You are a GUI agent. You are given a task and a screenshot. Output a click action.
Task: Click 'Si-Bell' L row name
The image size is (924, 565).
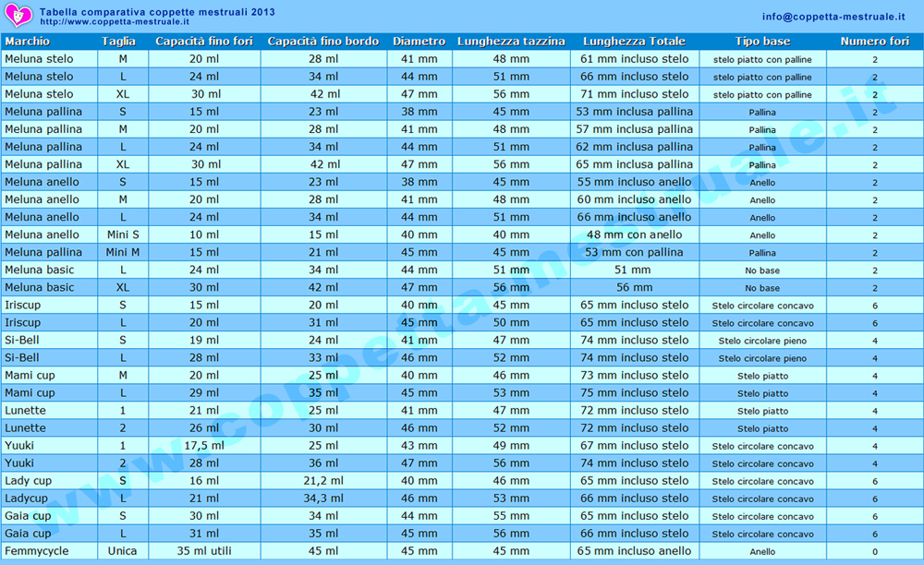(22, 358)
